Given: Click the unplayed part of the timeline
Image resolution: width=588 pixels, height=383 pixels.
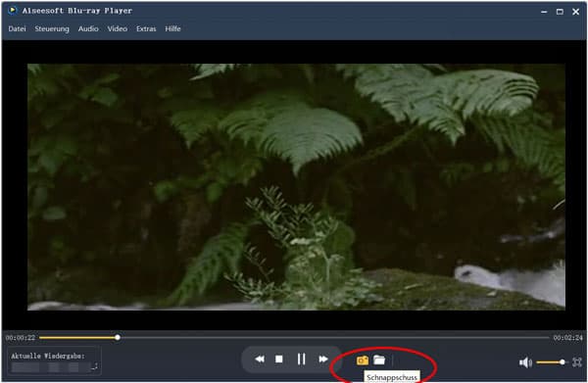Looking at the screenshot, I should (x=334, y=337).
